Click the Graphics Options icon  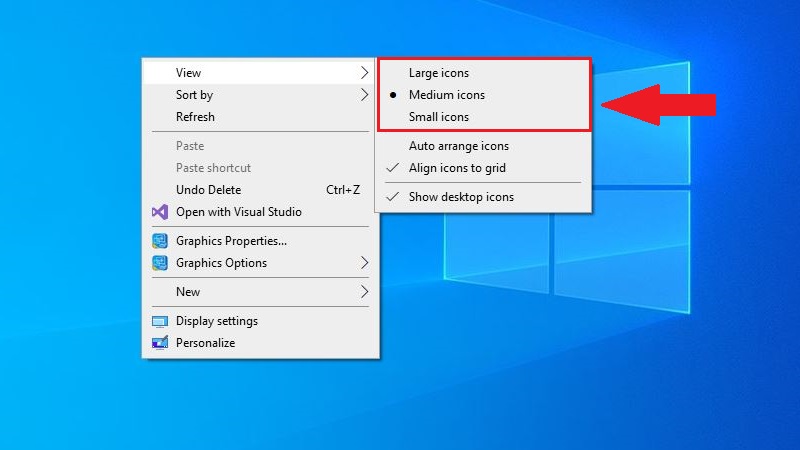[x=159, y=263]
